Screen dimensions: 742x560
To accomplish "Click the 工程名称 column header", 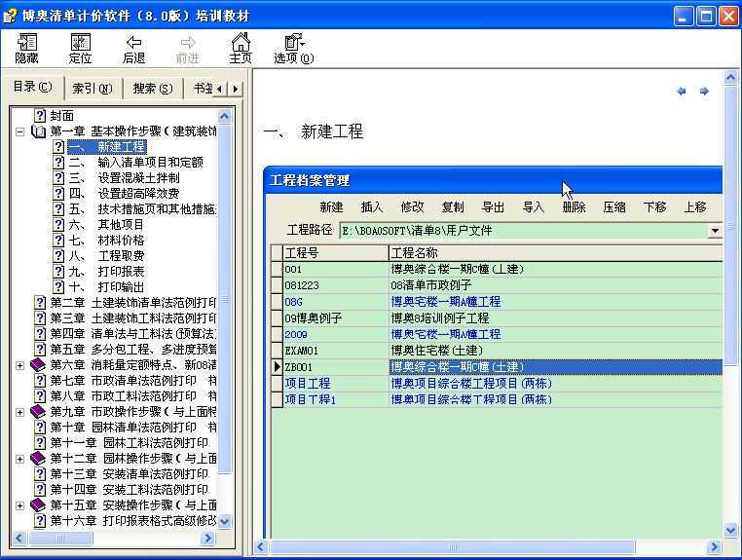I will coord(556,253).
